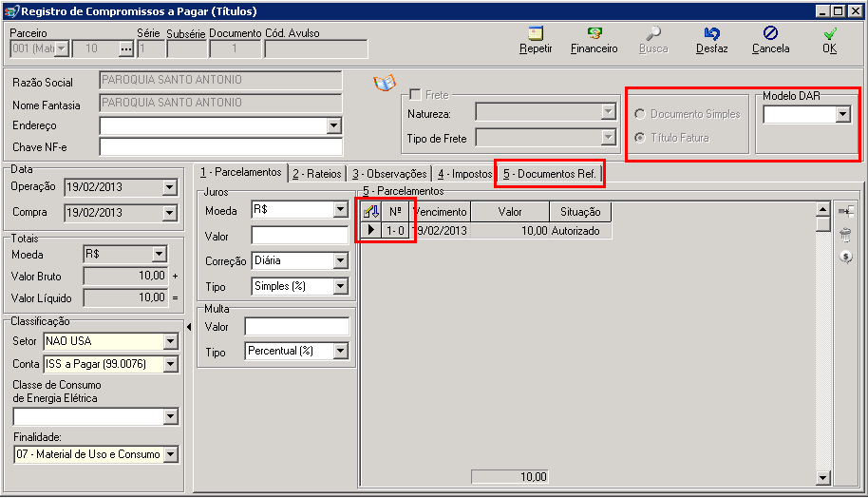Click the Chave NF-e input field
The width and height of the screenshot is (868, 498).
coord(220,147)
